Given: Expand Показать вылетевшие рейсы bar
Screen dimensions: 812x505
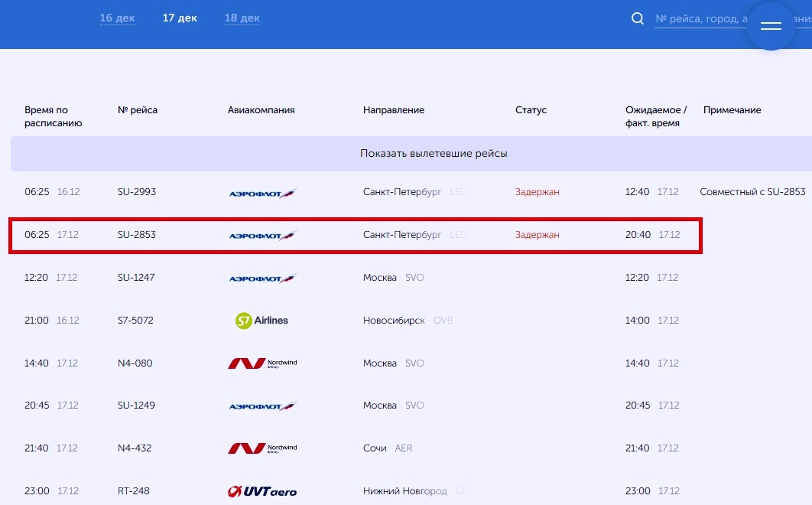Looking at the screenshot, I should coord(411,154).
